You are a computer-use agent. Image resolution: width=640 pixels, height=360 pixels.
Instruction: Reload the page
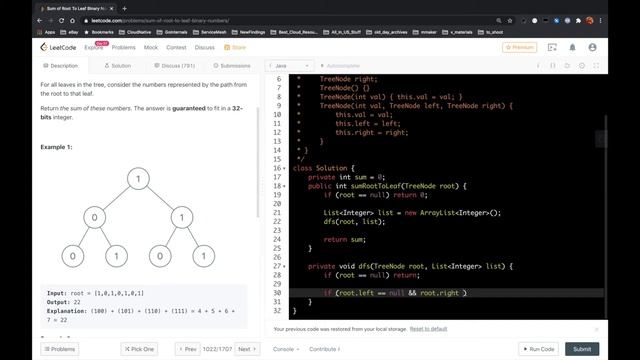[61, 20]
